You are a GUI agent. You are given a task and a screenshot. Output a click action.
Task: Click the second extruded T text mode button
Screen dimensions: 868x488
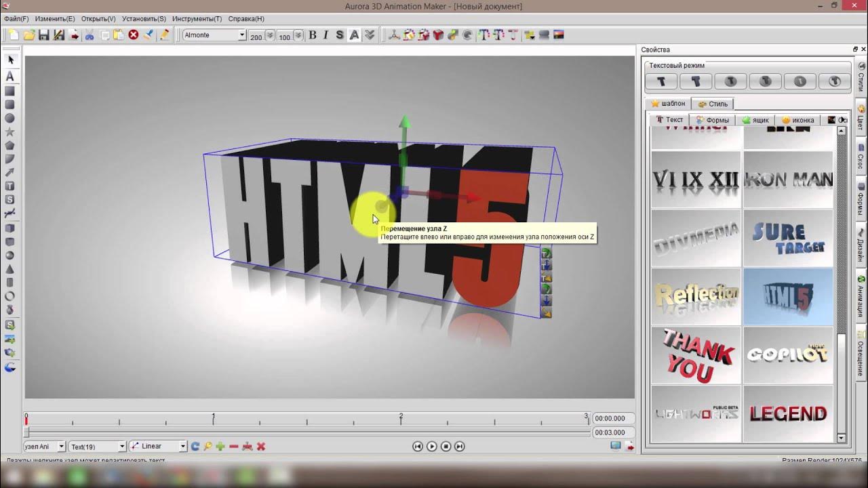(696, 81)
